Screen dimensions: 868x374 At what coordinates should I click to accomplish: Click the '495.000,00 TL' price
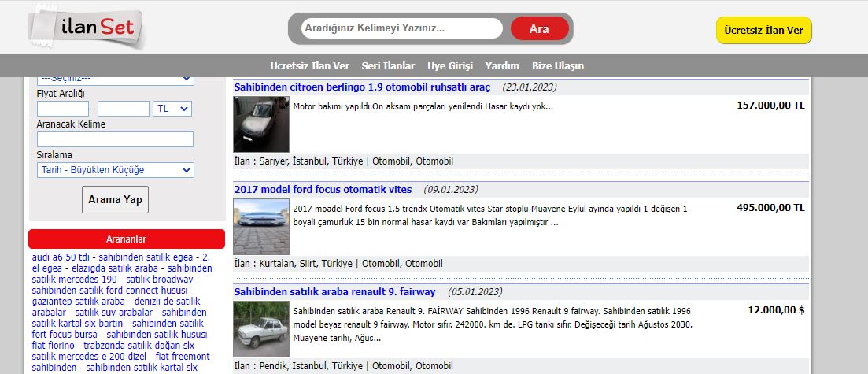coord(770,208)
